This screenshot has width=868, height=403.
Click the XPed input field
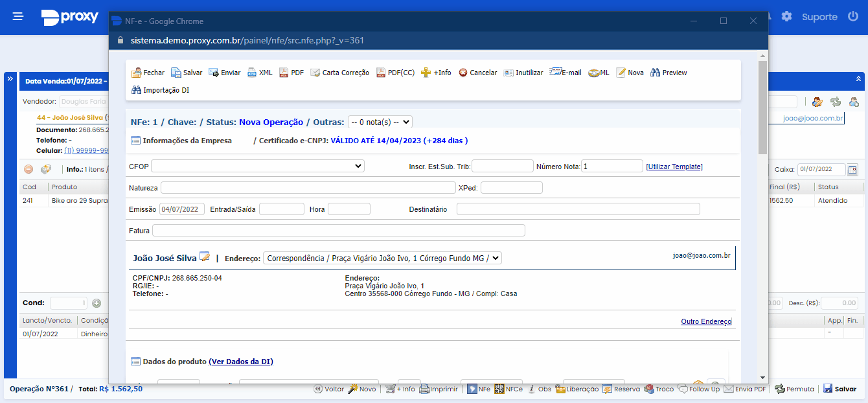[512, 187]
